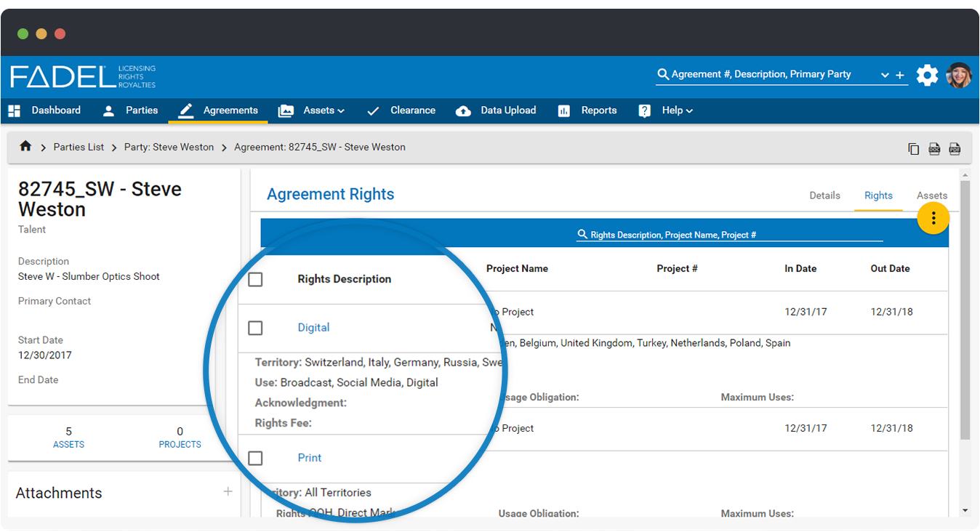This screenshot has height=532, width=980.
Task: Open the yellow three-dot actions menu
Action: coord(933,217)
